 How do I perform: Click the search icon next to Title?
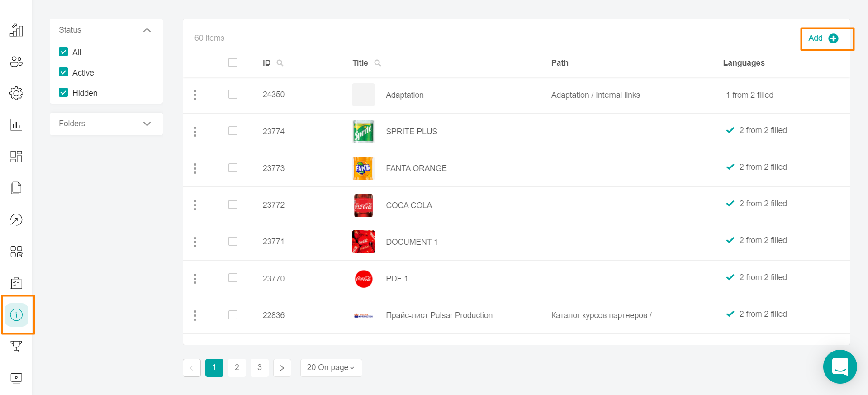coord(378,63)
